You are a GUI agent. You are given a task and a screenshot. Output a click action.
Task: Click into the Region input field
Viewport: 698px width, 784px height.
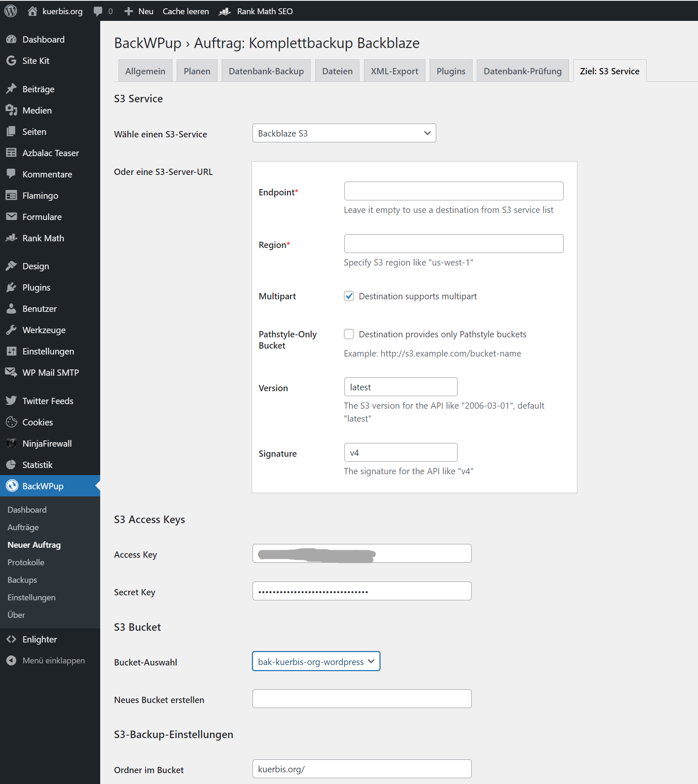click(x=454, y=243)
